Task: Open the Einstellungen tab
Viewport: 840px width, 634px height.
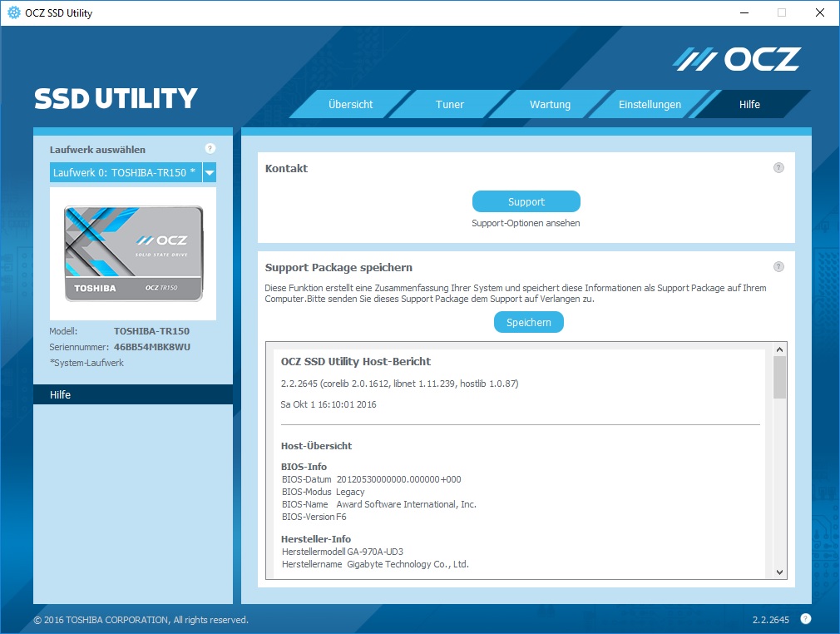Action: pyautogui.click(x=650, y=105)
